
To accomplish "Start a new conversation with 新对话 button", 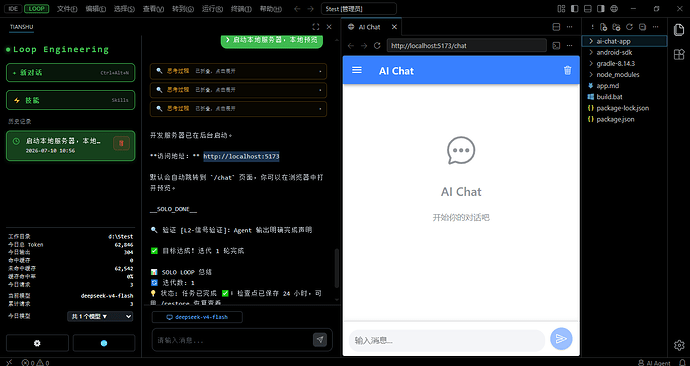I will pos(70,73).
